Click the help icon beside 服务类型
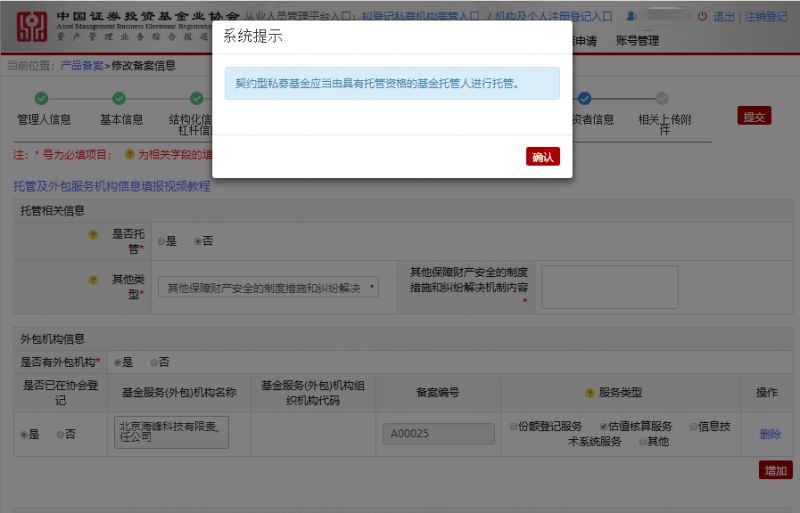 [589, 392]
